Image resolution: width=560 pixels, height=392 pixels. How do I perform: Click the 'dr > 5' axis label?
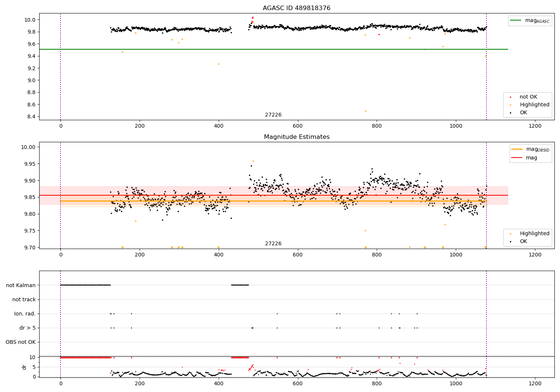tap(28, 328)
